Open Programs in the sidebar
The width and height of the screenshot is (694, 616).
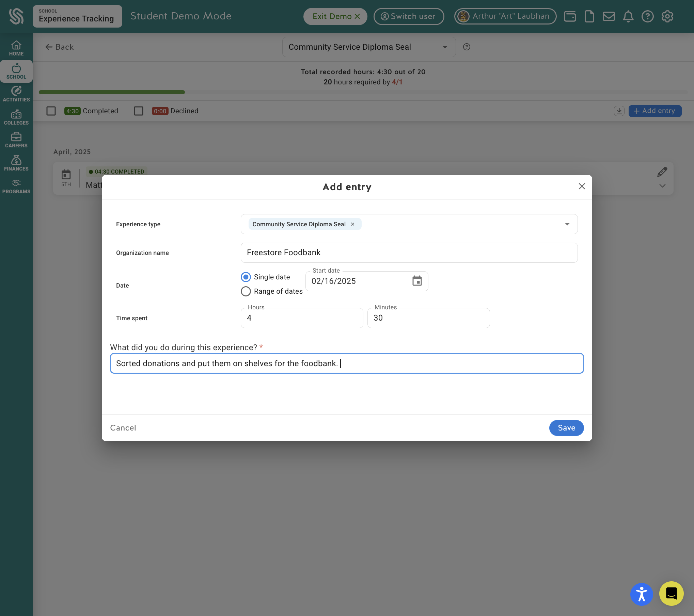tap(16, 187)
